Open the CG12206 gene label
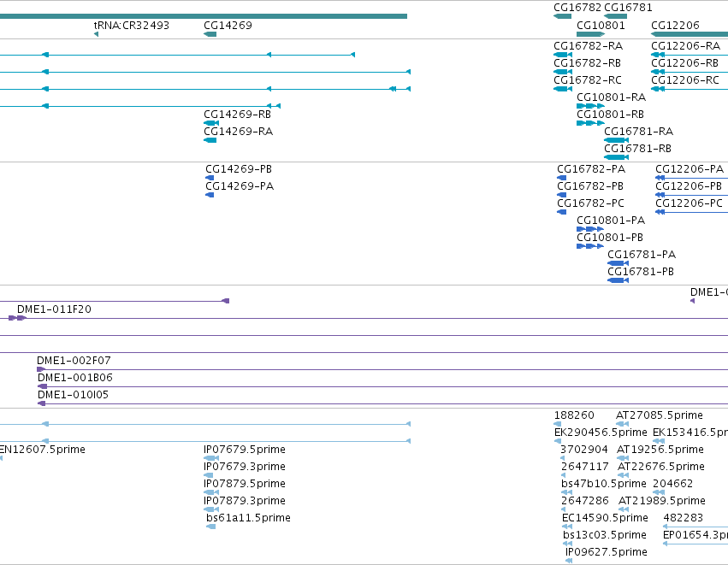 (675, 25)
